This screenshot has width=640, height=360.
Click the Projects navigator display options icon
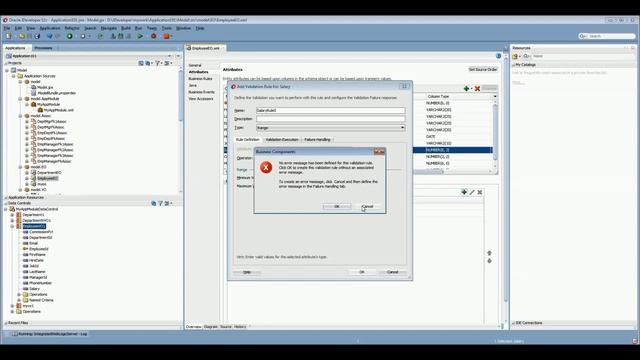pos(167,63)
